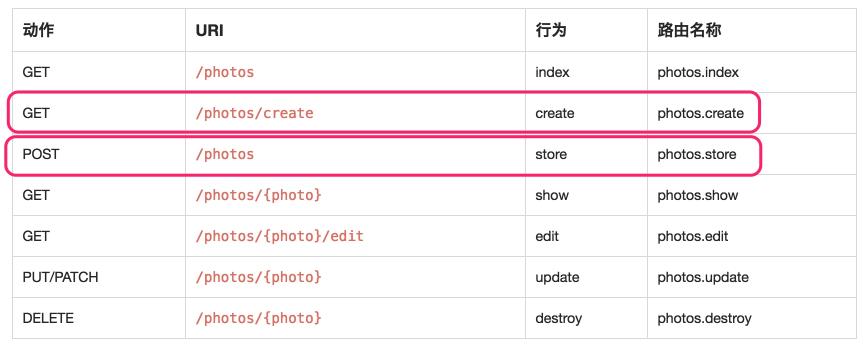Click the 行为 column header
The width and height of the screenshot is (868, 349).
[x=551, y=30]
